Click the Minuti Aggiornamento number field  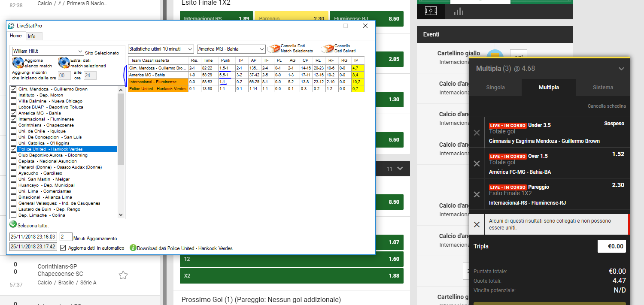pos(66,237)
